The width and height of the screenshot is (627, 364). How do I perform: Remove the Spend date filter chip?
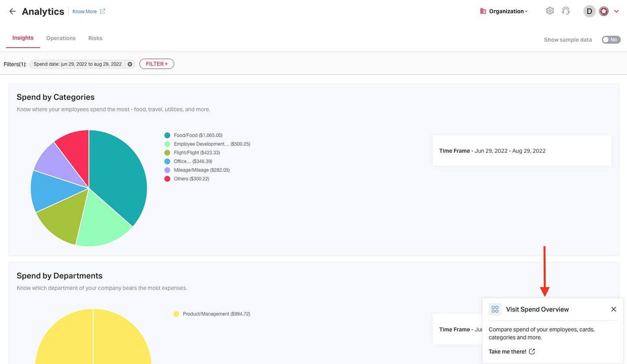(130, 64)
